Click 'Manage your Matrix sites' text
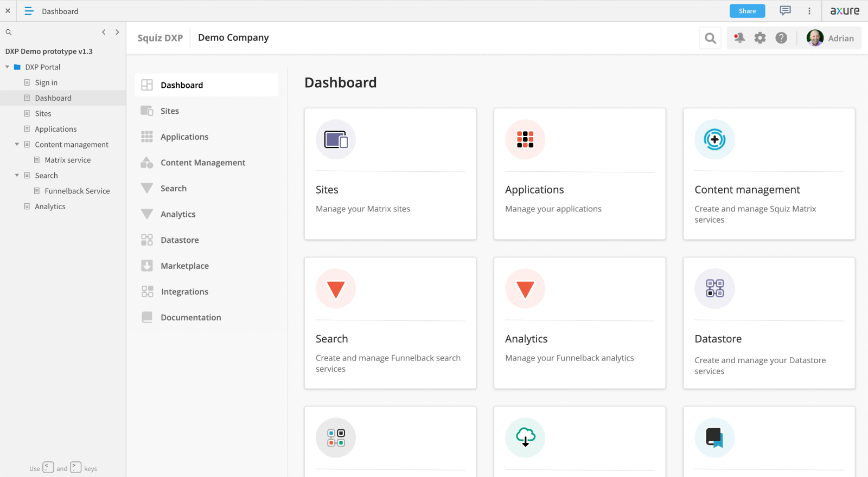Image resolution: width=868 pixels, height=477 pixels. (x=363, y=209)
